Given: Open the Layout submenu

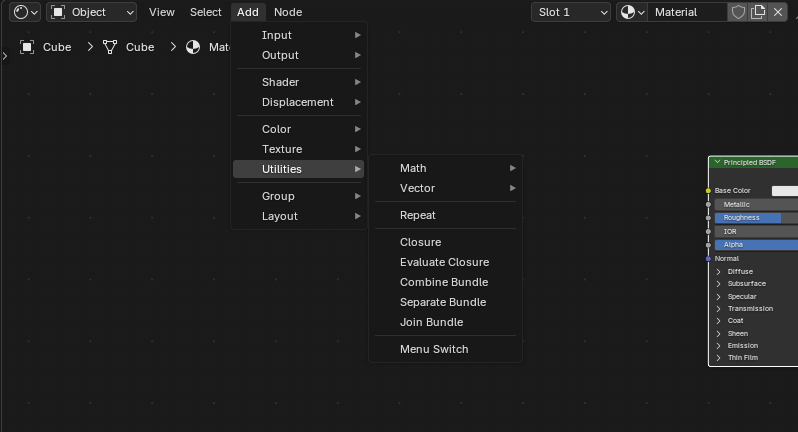Looking at the screenshot, I should [299, 216].
